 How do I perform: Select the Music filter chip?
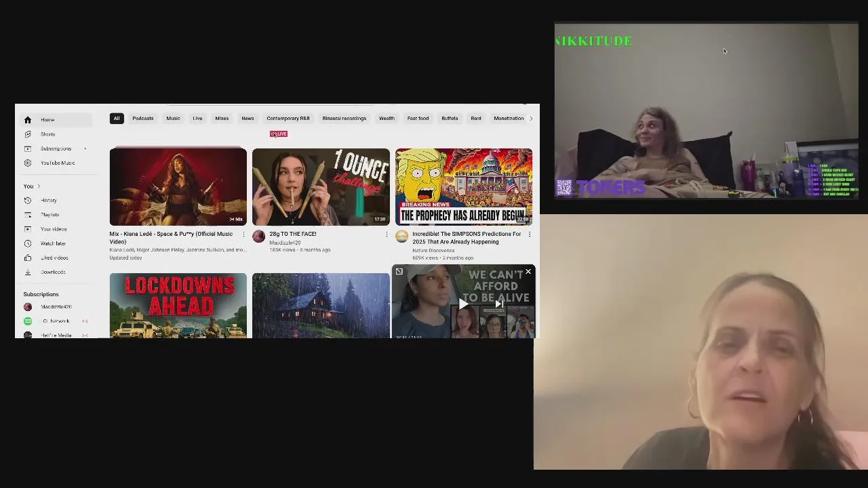[174, 119]
